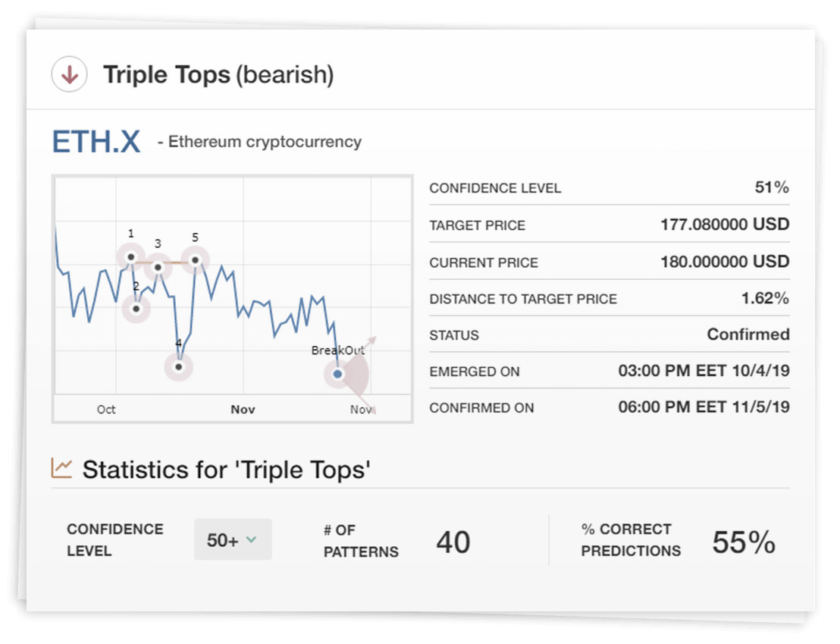Click the bearish down-arrow icon
840x644 pixels.
[x=69, y=75]
